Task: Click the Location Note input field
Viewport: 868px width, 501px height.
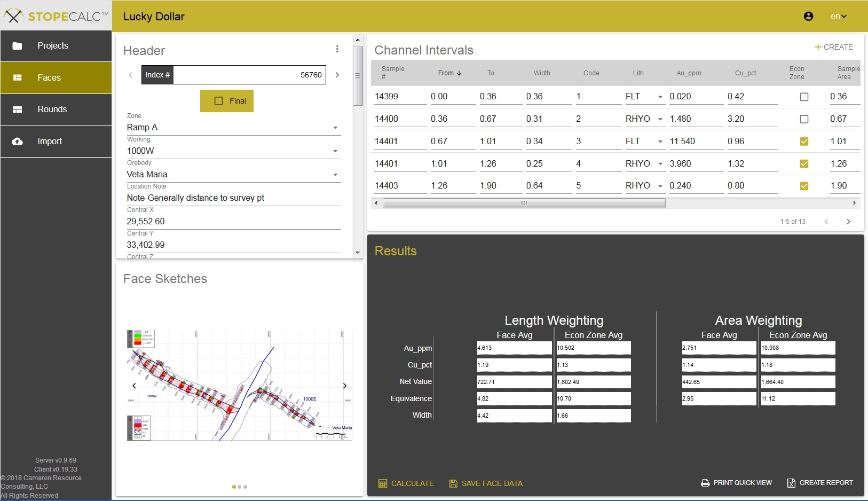Action: coord(234,198)
